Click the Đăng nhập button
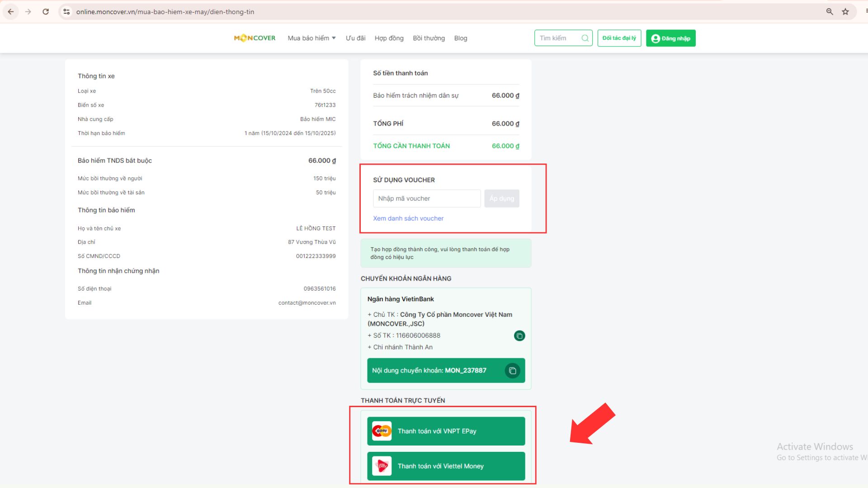The height and width of the screenshot is (488, 868). [670, 38]
